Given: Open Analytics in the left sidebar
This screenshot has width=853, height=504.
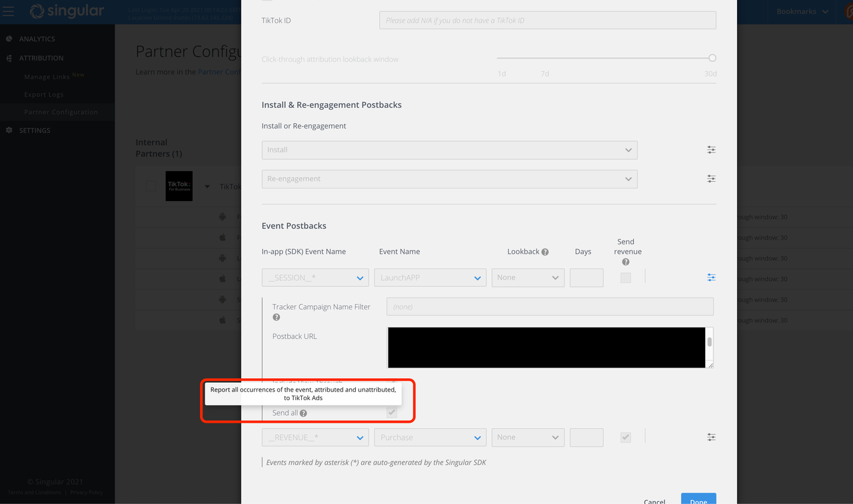Looking at the screenshot, I should click(x=37, y=39).
